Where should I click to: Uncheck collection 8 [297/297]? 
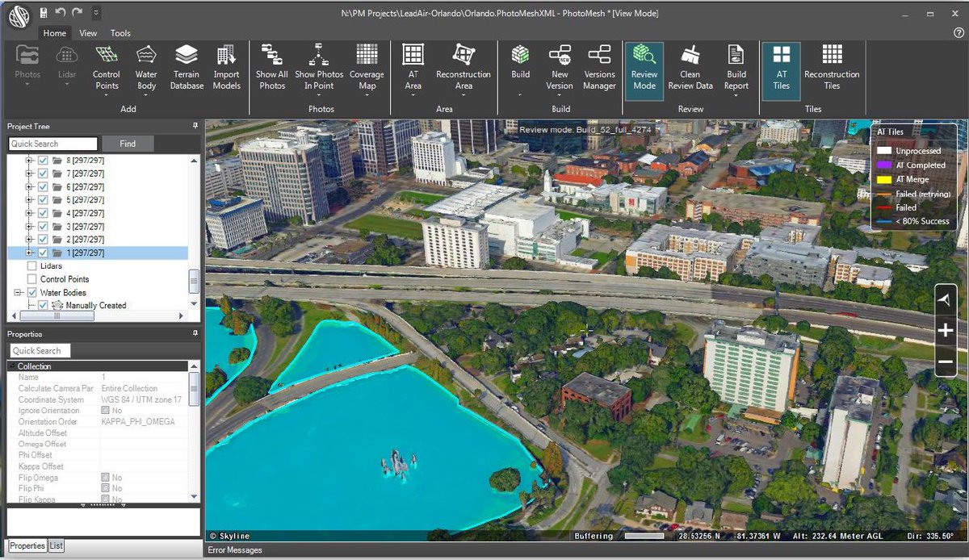(x=43, y=161)
